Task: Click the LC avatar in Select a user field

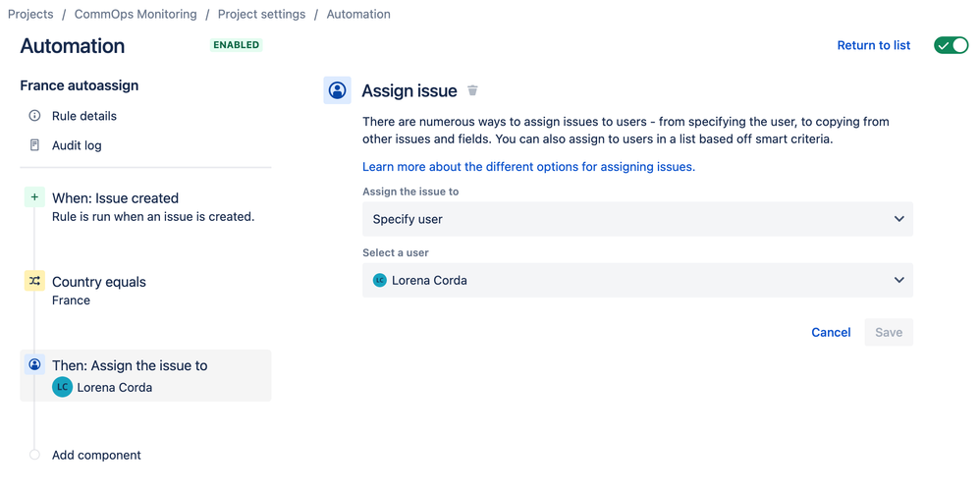Action: point(379,281)
